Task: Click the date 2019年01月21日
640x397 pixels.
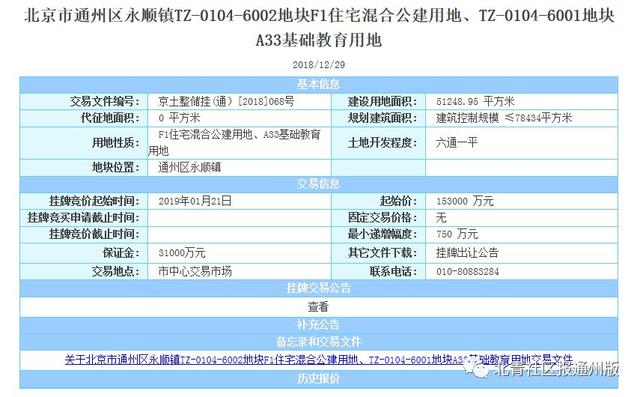Action: (195, 201)
